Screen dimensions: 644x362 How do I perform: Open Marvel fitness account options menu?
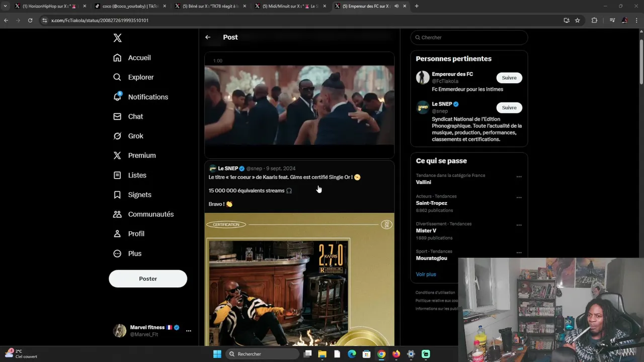tap(189, 331)
